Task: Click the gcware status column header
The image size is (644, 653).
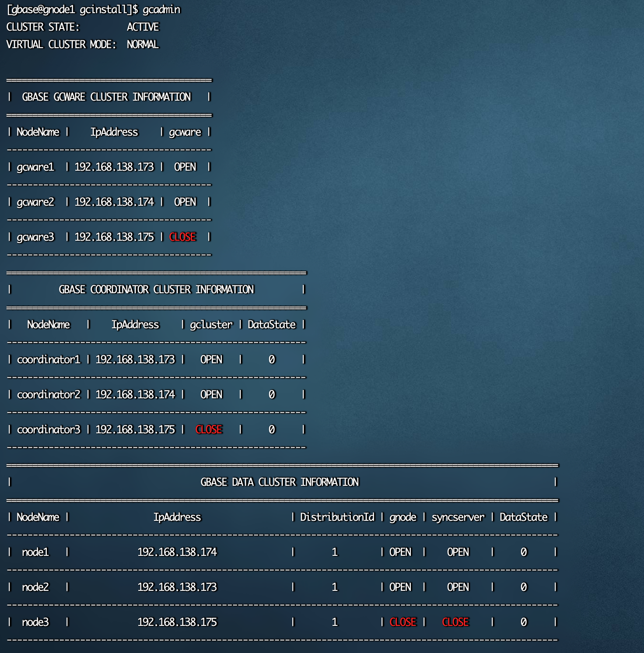Action: [185, 132]
